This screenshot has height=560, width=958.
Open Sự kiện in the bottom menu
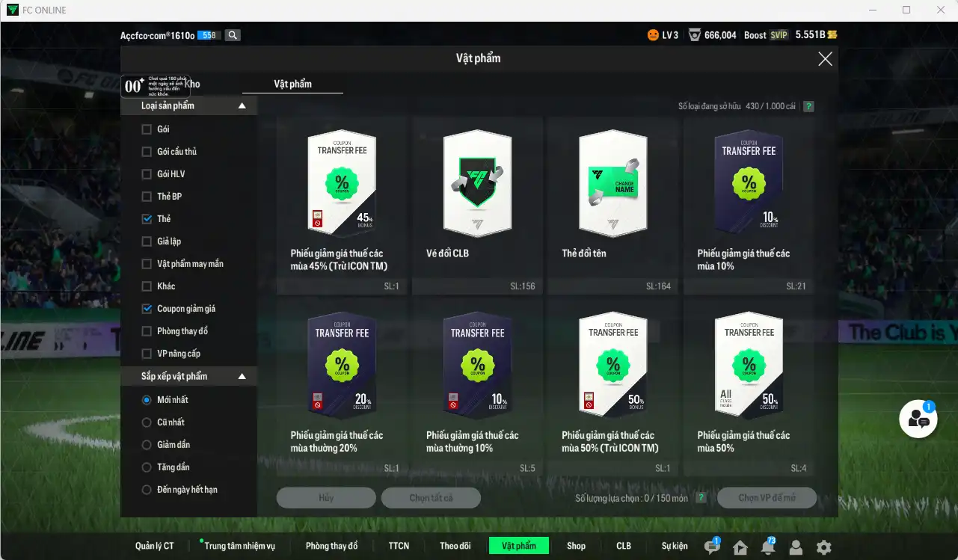click(x=675, y=546)
